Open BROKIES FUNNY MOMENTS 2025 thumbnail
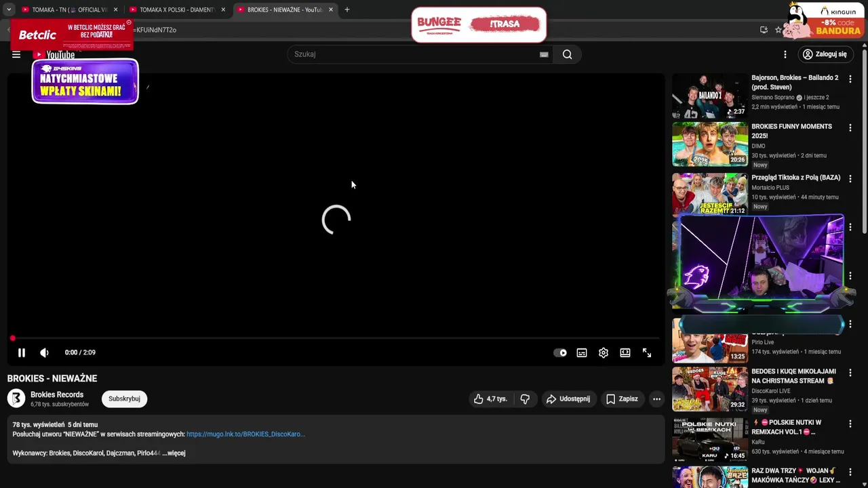Viewport: 868px width, 488px height. pos(710,144)
